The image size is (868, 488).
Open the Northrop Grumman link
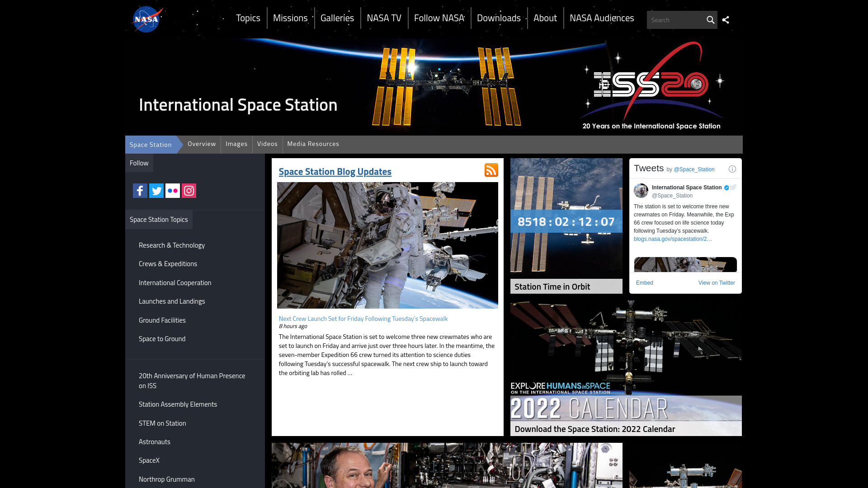pyautogui.click(x=167, y=479)
